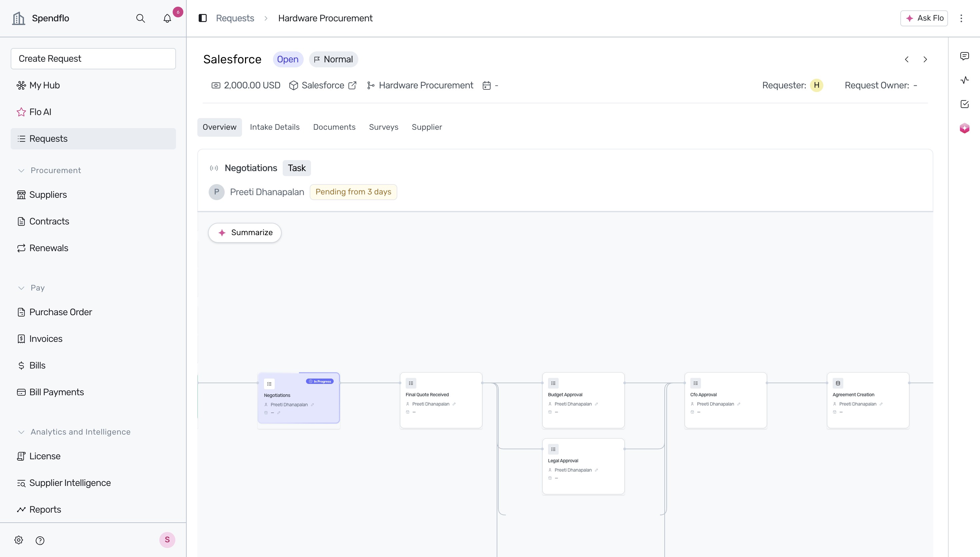Click the Pending from 3 days badge

353,192
